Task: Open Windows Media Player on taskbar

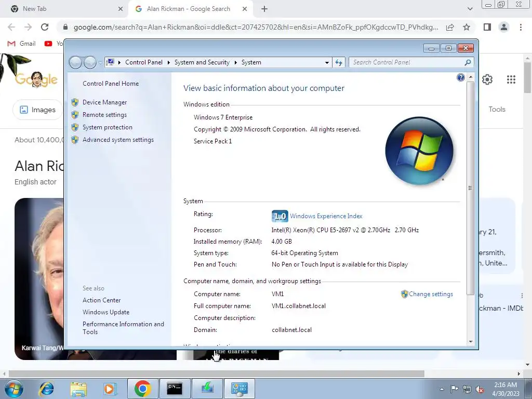Action: tap(109, 389)
